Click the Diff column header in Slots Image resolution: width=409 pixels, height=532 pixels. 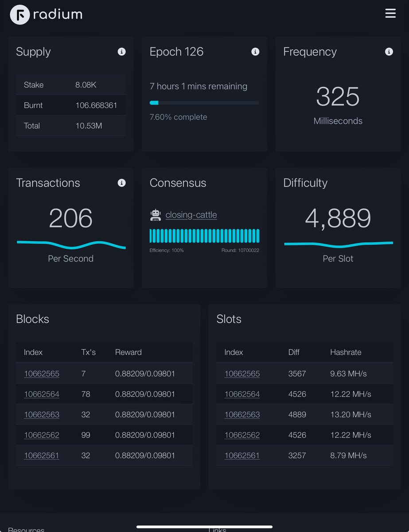[x=294, y=352]
